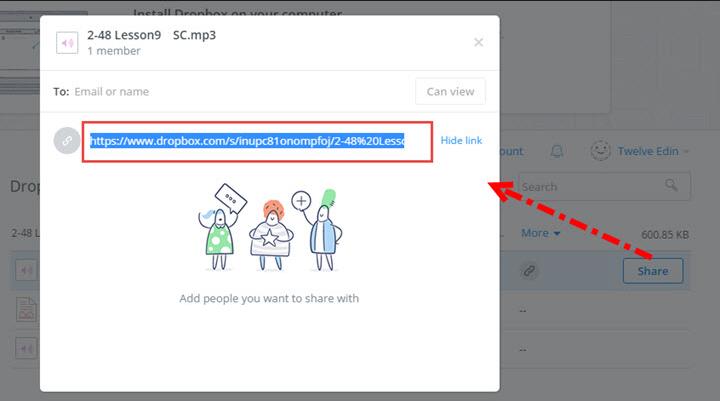This screenshot has height=401, width=720.
Task: Click the smiley avatar icon for Twelve Edin
Action: [x=600, y=151]
